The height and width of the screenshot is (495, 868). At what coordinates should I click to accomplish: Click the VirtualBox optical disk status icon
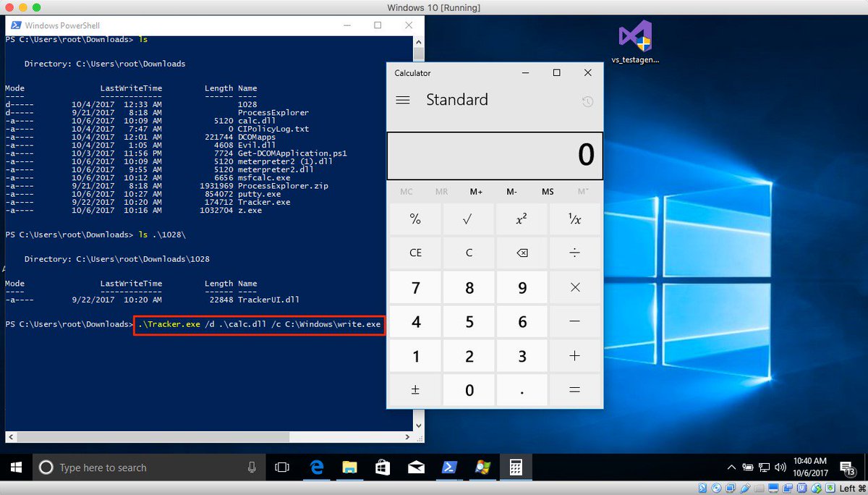(x=715, y=488)
